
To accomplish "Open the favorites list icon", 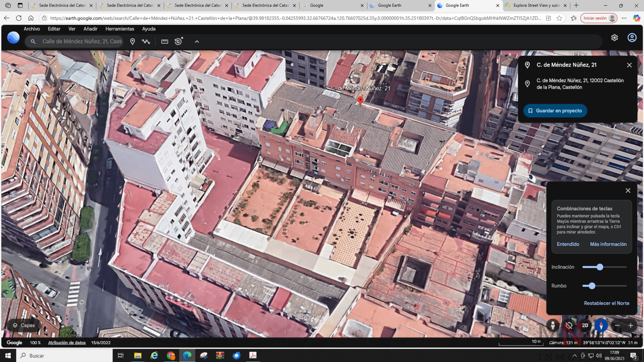I will 574,18.
